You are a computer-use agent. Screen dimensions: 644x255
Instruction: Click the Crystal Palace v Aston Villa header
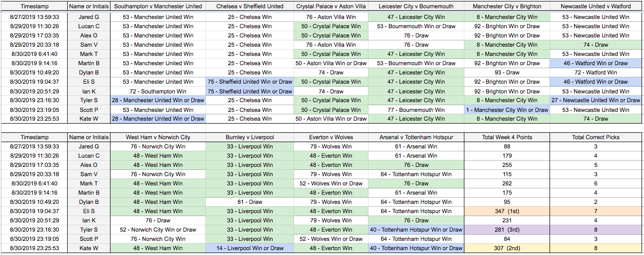(x=331, y=6)
